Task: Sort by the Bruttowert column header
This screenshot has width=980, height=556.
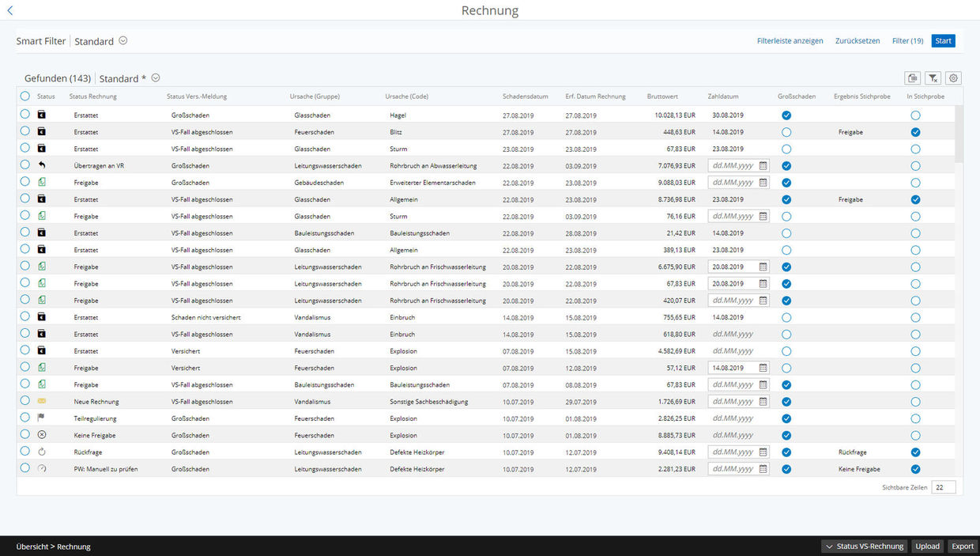Action: [x=662, y=96]
